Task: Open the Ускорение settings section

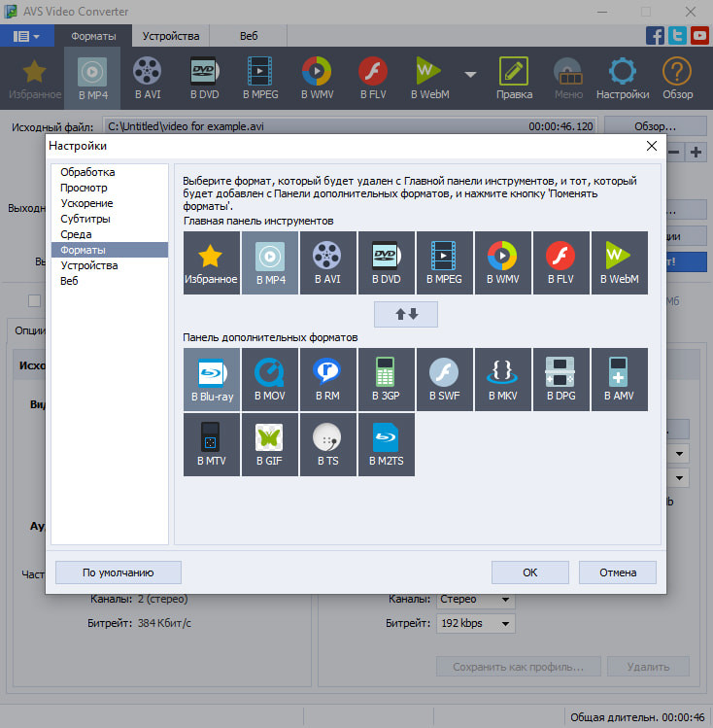Action: point(110,203)
